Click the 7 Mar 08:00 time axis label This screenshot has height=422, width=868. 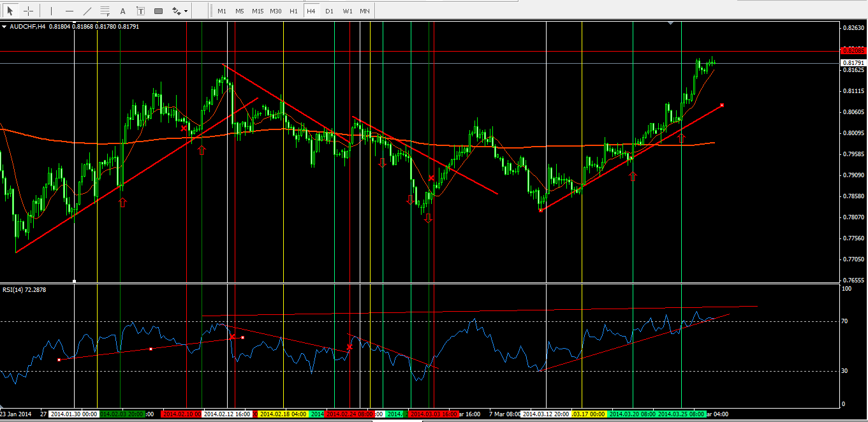point(504,414)
